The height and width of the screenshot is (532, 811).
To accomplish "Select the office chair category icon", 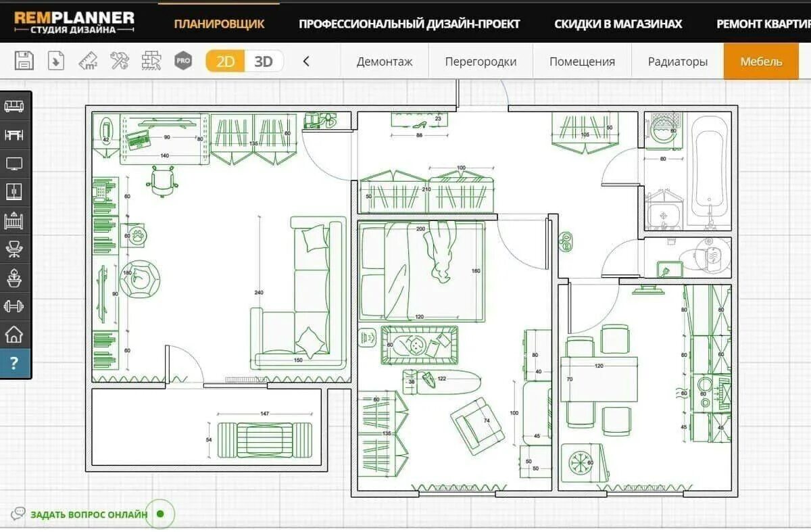I will (x=14, y=249).
